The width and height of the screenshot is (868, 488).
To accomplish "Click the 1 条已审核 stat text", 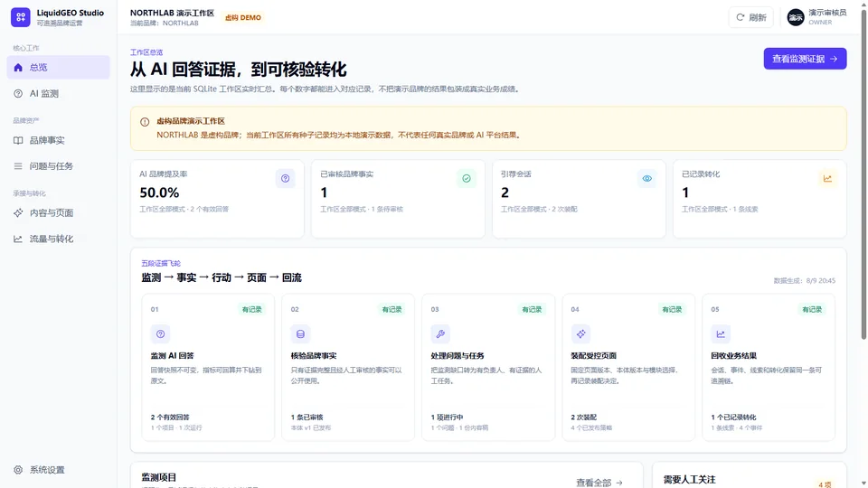I will tap(307, 418).
